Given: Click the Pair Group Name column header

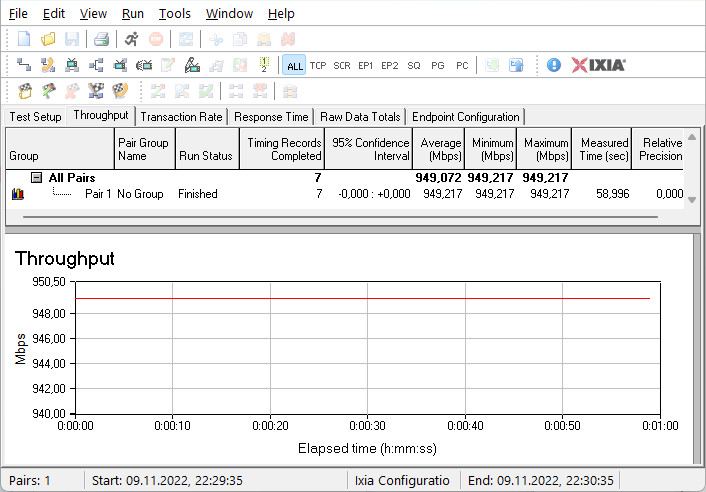Looking at the screenshot, I should 145,149.
